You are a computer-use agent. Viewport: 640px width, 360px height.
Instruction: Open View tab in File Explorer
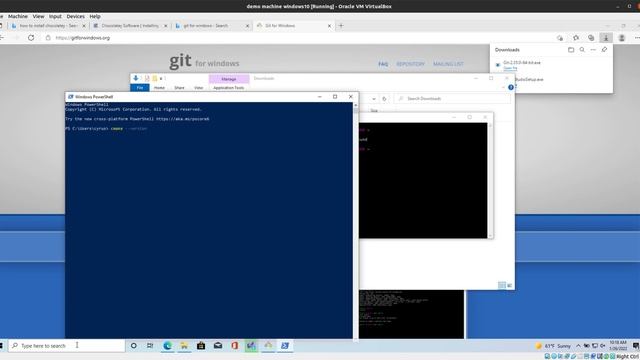[198, 88]
